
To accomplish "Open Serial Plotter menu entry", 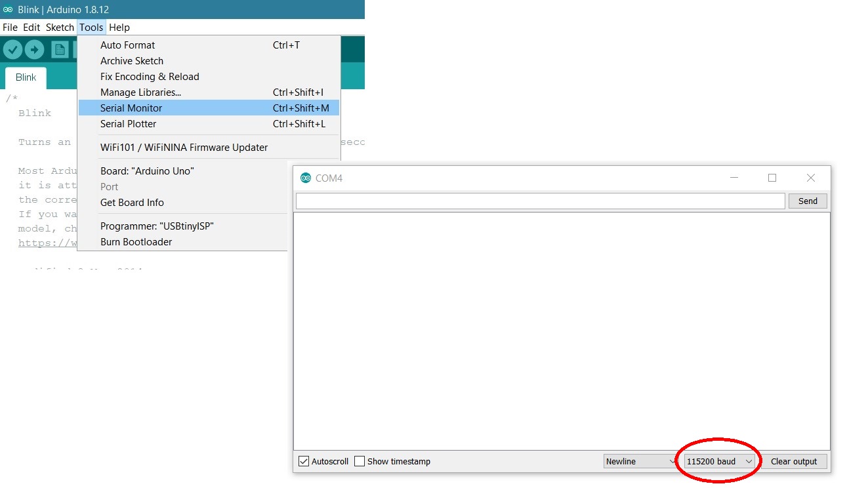I will [x=209, y=124].
